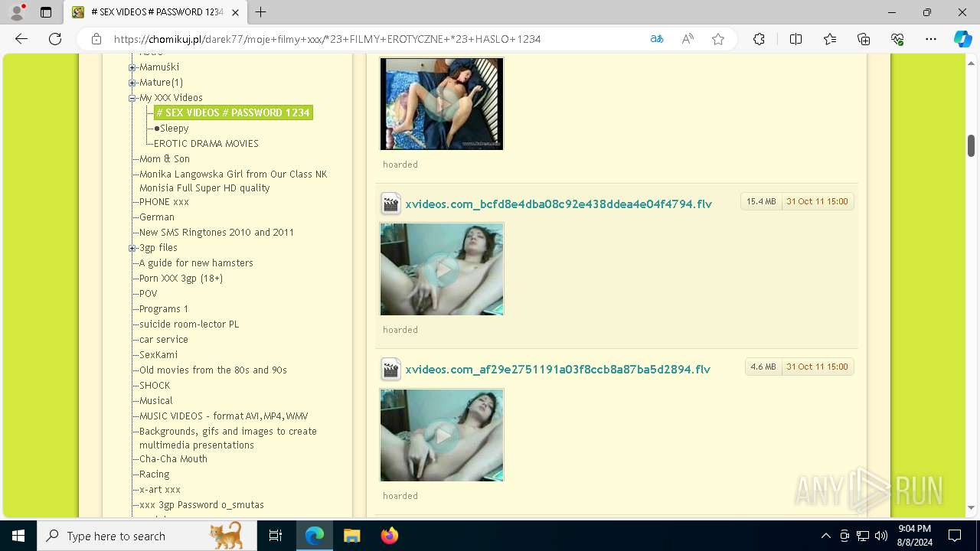Open the Favorites list icon

click(x=830, y=39)
